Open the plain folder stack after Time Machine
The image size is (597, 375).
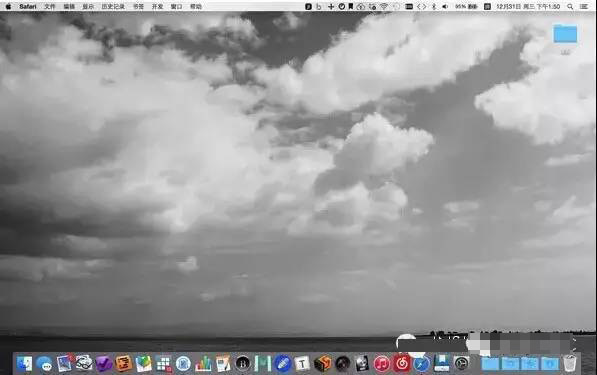pos(490,364)
